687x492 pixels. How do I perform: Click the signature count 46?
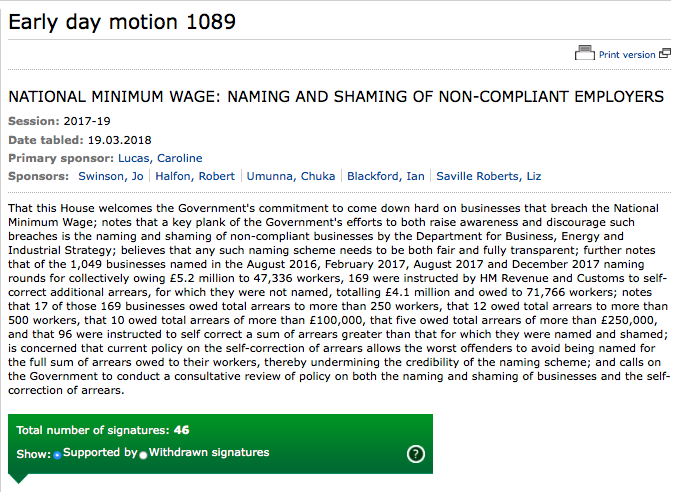(182, 431)
